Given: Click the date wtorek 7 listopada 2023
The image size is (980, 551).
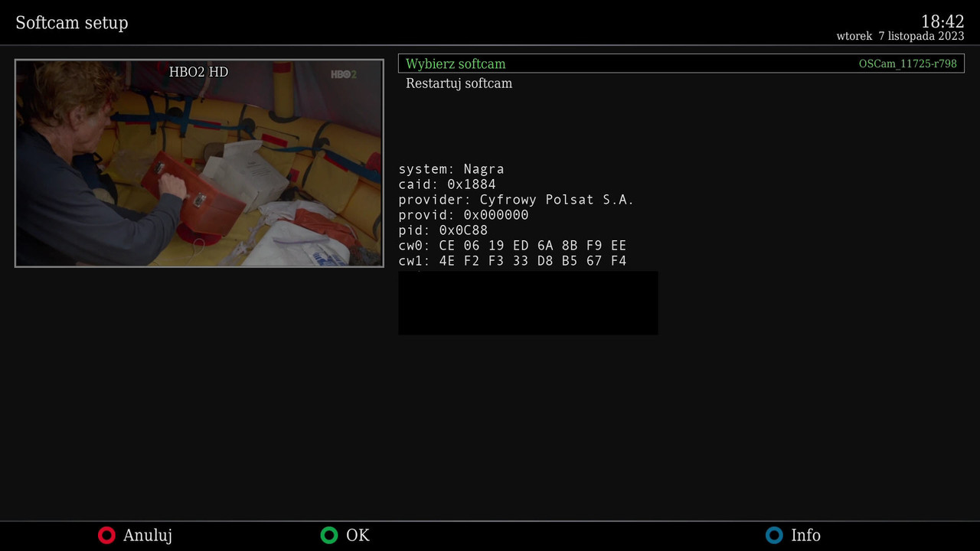Looking at the screenshot, I should coord(900,36).
